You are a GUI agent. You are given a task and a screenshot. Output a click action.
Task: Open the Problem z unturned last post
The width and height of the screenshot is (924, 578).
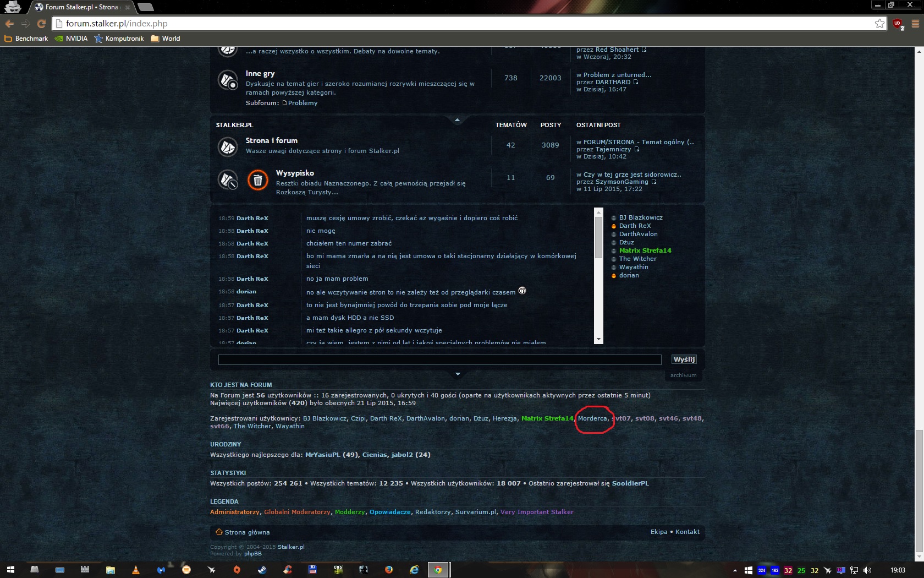pos(617,75)
